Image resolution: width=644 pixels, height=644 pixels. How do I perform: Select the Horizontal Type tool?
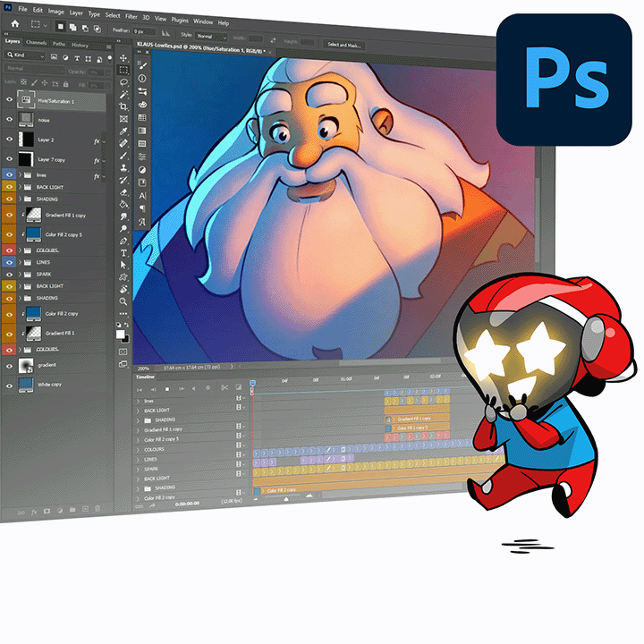click(x=123, y=253)
